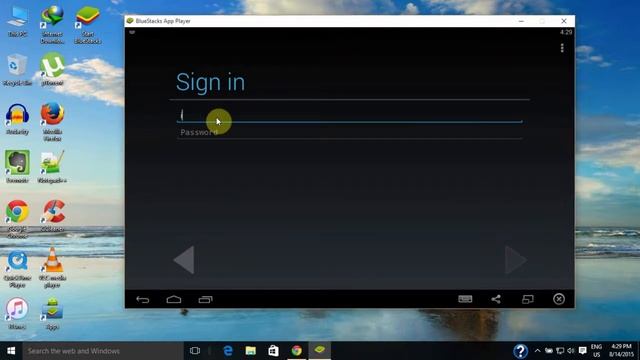The image size is (640, 360).
Task: Click the BlueStacks taskbar button
Action: 320,351
